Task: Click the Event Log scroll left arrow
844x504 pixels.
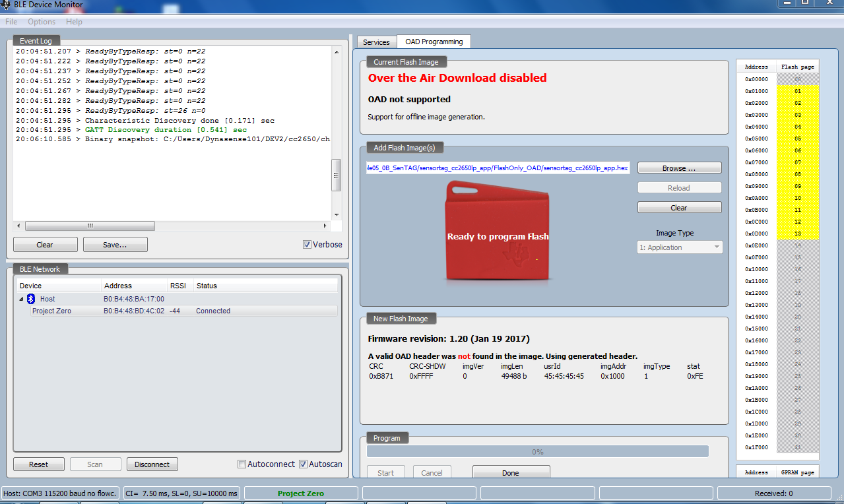Action: point(18,226)
